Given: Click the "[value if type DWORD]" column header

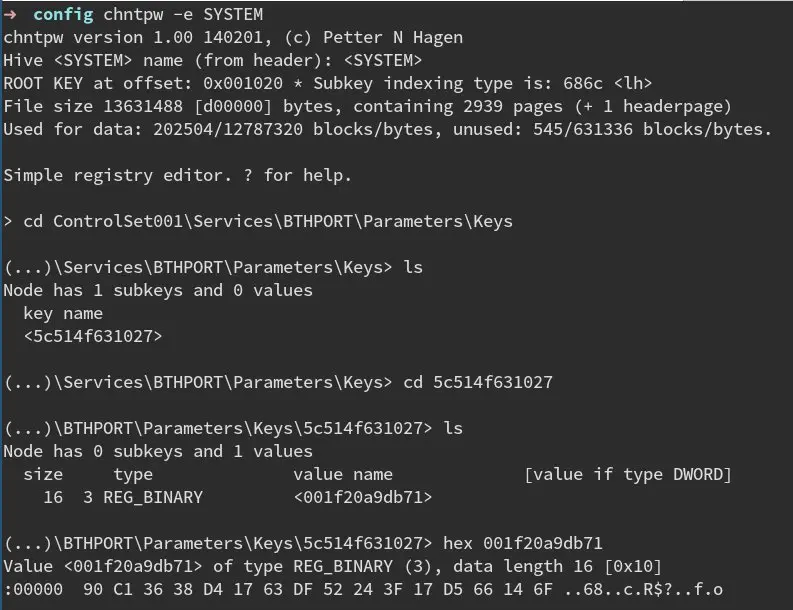Looking at the screenshot, I should point(627,474).
